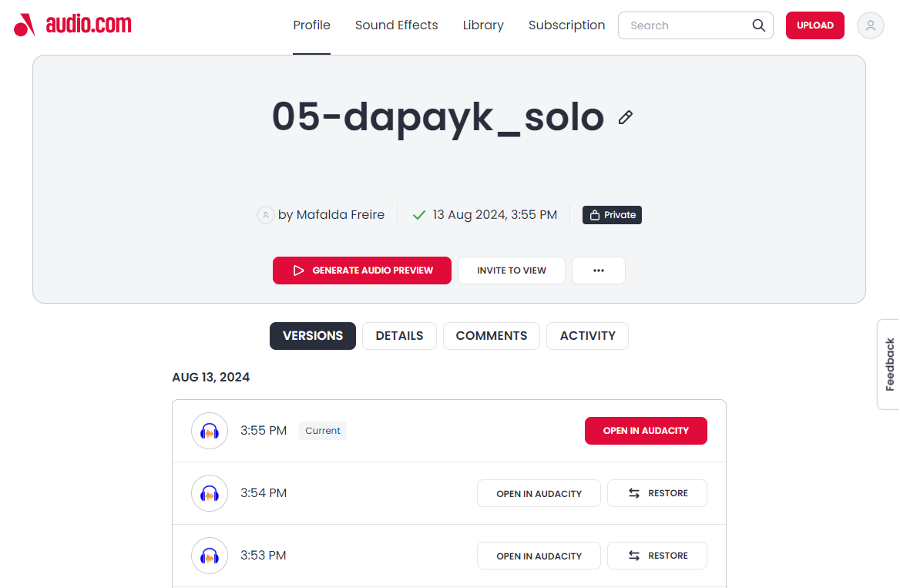
Task: Switch to the Details tab
Action: click(399, 336)
